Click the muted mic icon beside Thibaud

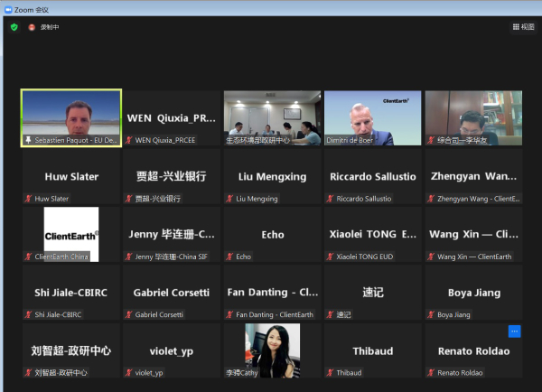(331, 373)
